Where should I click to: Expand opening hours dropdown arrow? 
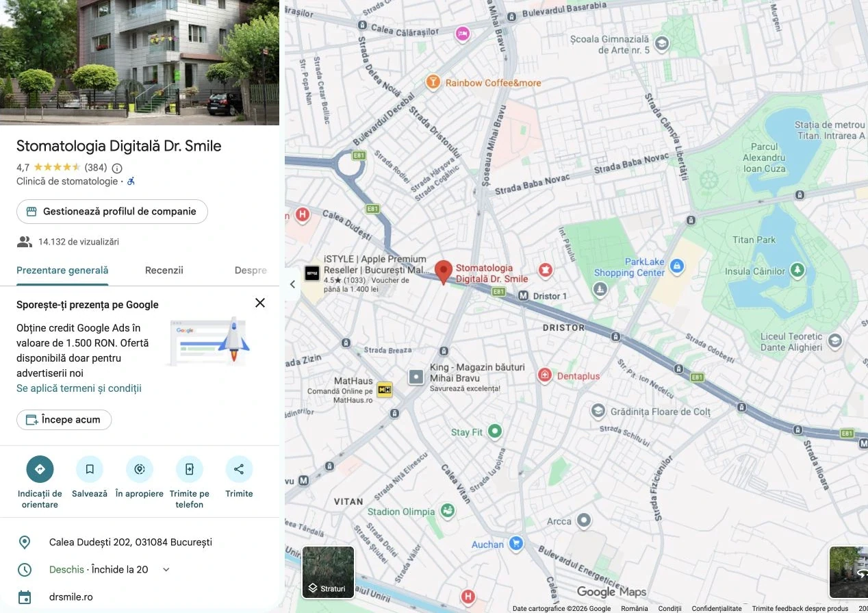(166, 570)
